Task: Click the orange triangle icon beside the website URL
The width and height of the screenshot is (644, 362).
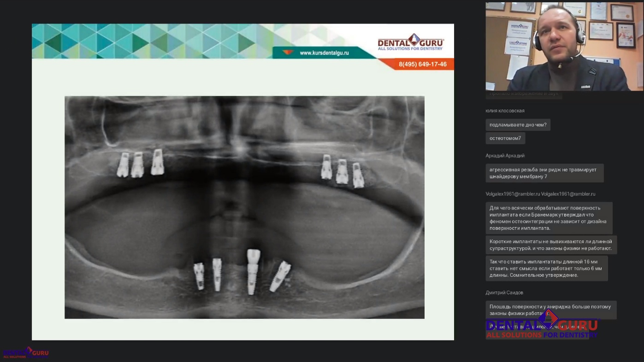Action: [x=288, y=53]
